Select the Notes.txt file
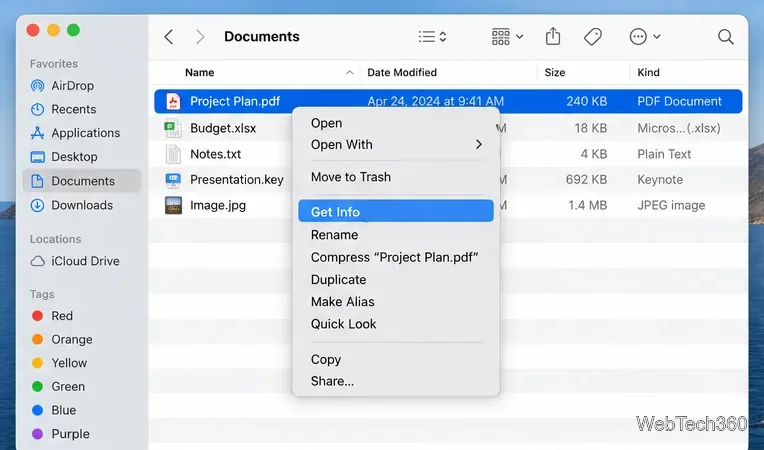The image size is (764, 450). 215,154
